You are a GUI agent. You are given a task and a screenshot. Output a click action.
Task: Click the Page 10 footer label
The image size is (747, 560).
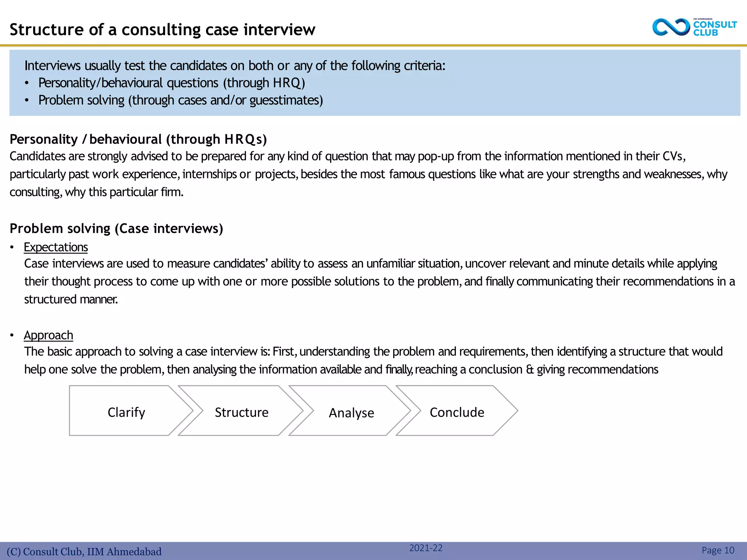(x=717, y=551)
